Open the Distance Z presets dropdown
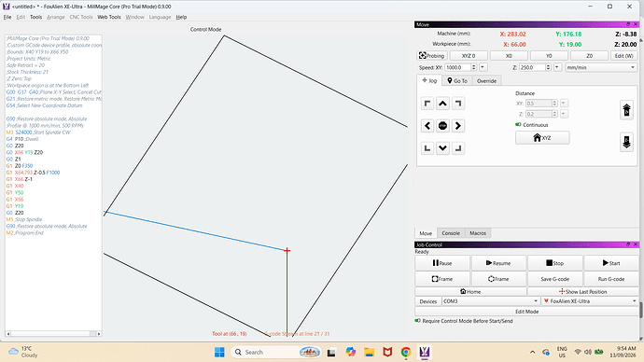644x362 pixels. 564,114
